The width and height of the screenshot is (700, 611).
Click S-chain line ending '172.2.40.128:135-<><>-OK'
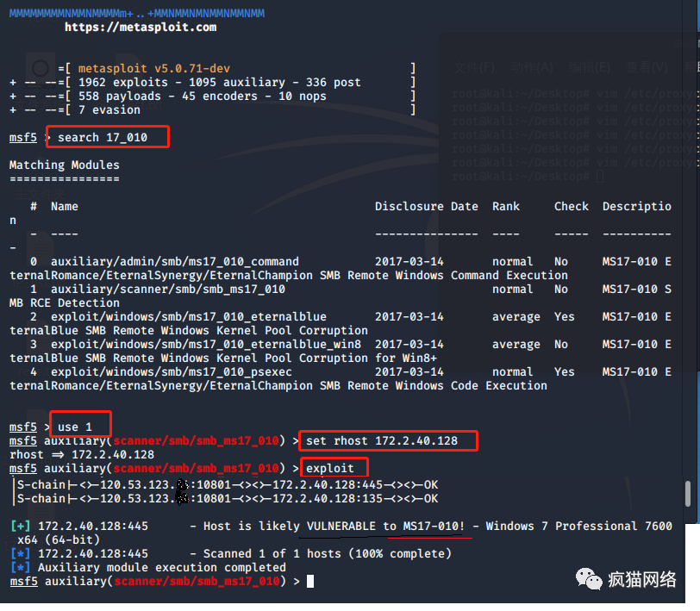click(228, 498)
